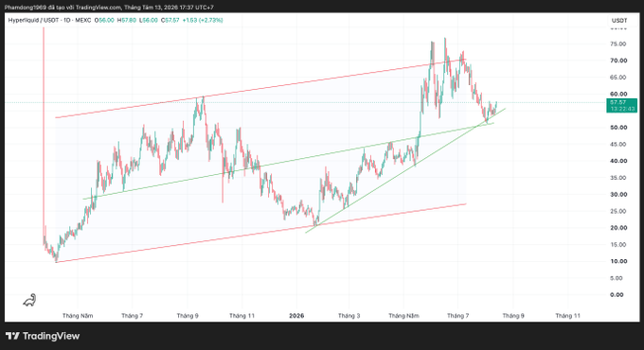The image size is (644, 350).
Task: Click the dinosaur icon on the chart
Action: [29, 300]
